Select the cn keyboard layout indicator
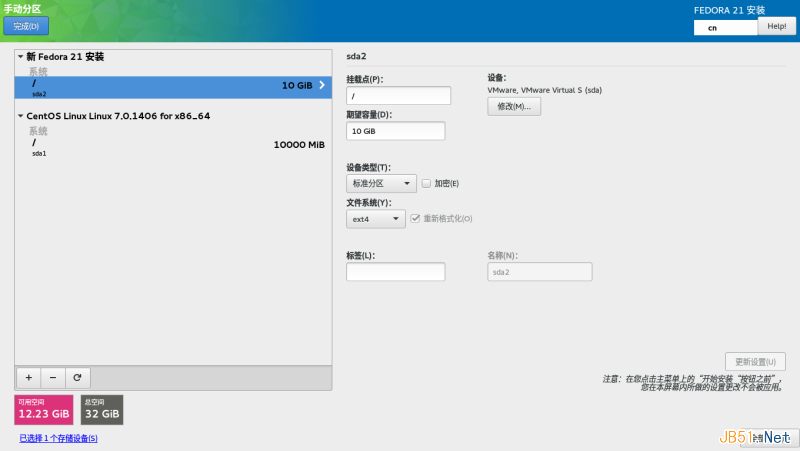This screenshot has height=451, width=800. point(726,28)
